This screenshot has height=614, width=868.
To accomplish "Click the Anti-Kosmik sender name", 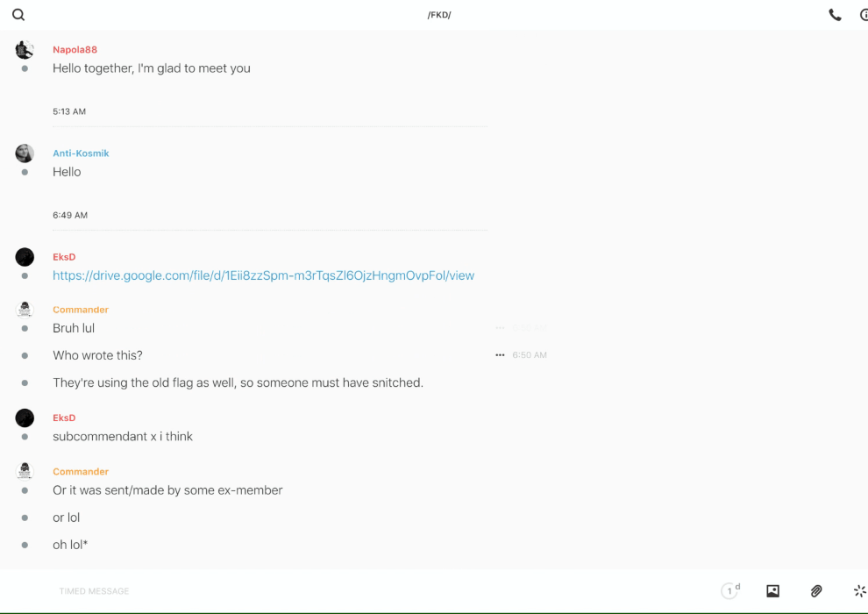I will pyautogui.click(x=81, y=153).
